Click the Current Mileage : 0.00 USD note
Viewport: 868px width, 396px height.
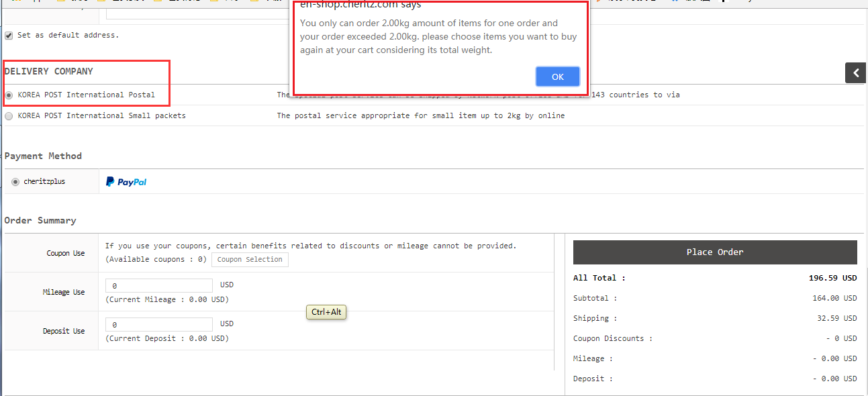pyautogui.click(x=167, y=300)
